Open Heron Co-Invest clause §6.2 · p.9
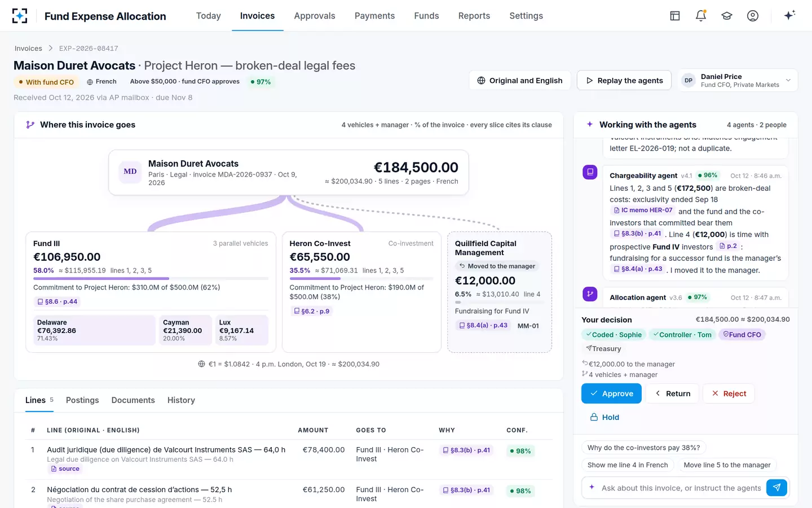 pos(312,311)
